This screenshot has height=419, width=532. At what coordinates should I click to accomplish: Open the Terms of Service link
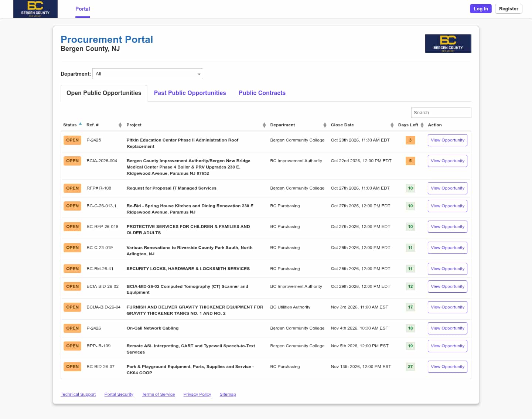tap(158, 395)
